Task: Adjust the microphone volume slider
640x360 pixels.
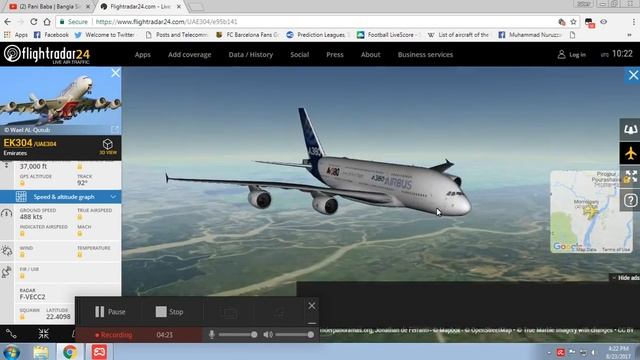Action: click(x=238, y=335)
